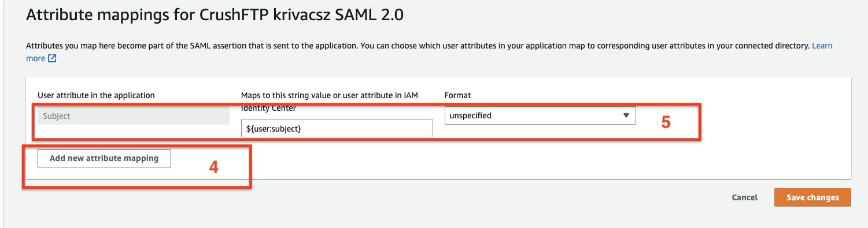Click the red annotation number 4
This screenshot has width=868, height=228.
213,167
